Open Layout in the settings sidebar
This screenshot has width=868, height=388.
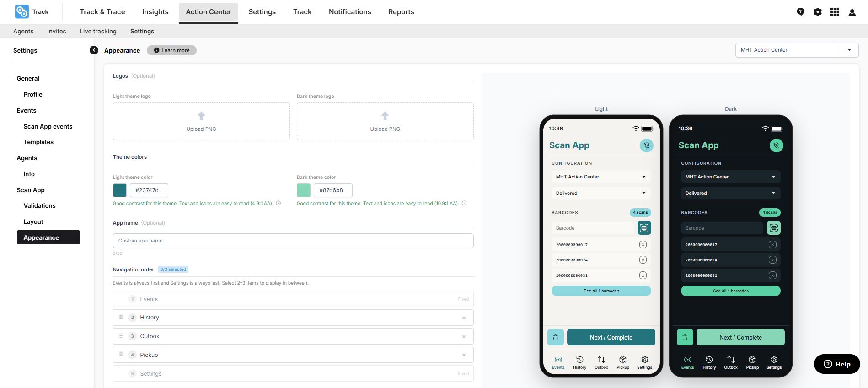tap(33, 221)
